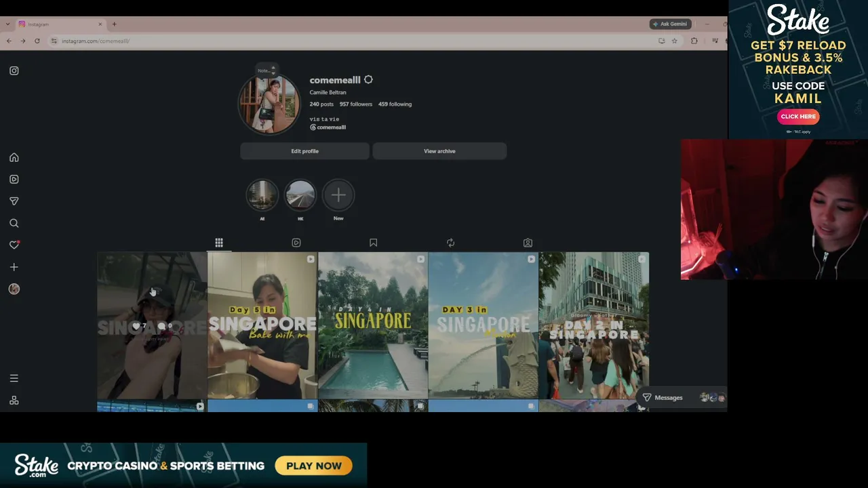868x488 pixels.
Task: Open the 957 followers list
Action: 356,104
